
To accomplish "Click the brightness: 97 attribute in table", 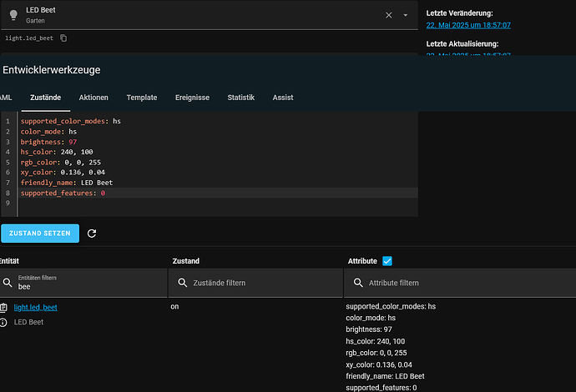I will (369, 329).
